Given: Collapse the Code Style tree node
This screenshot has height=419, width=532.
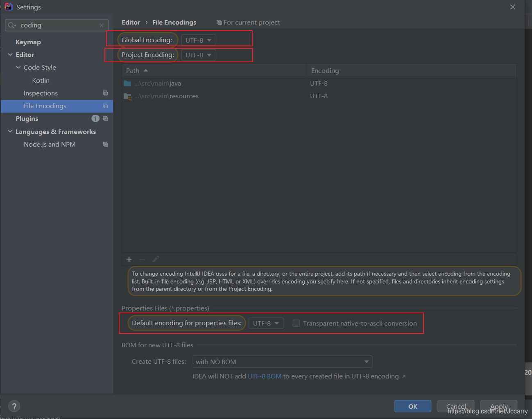Looking at the screenshot, I should (18, 67).
